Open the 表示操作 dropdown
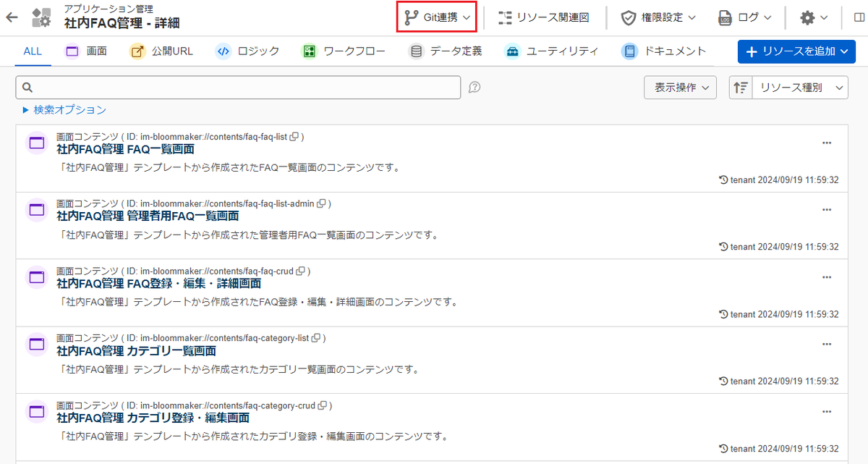 pyautogui.click(x=679, y=87)
